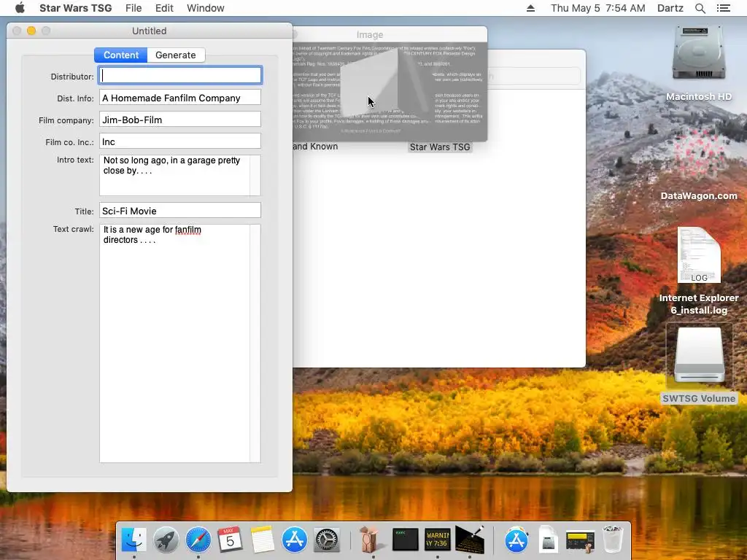The height and width of the screenshot is (560, 747).
Task: Click the Dist. Info text field
Action: (x=180, y=98)
